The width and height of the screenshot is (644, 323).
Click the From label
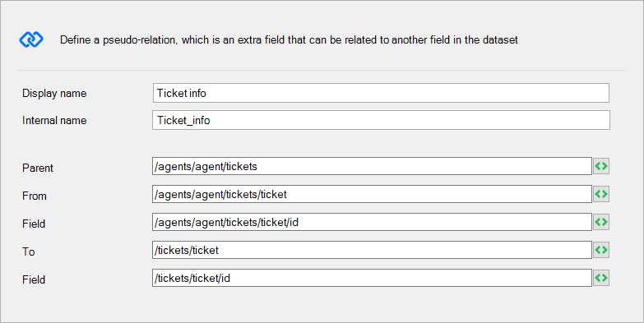[x=35, y=196]
